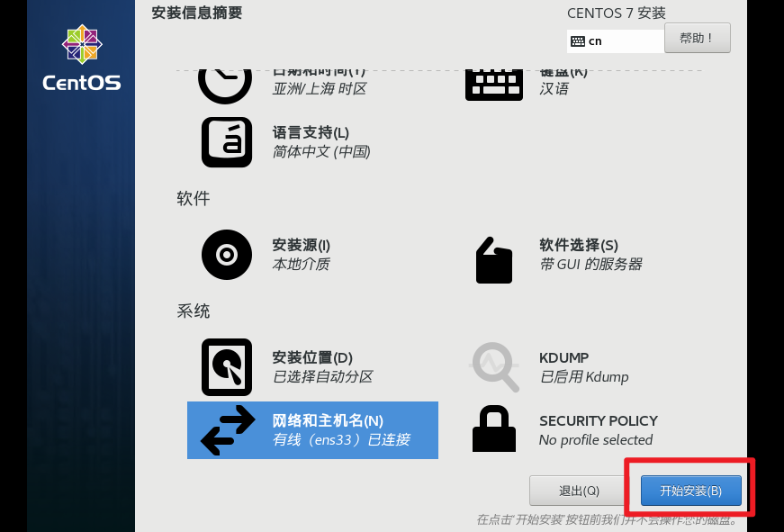Click the keyboard layout icon

pyautogui.click(x=494, y=85)
